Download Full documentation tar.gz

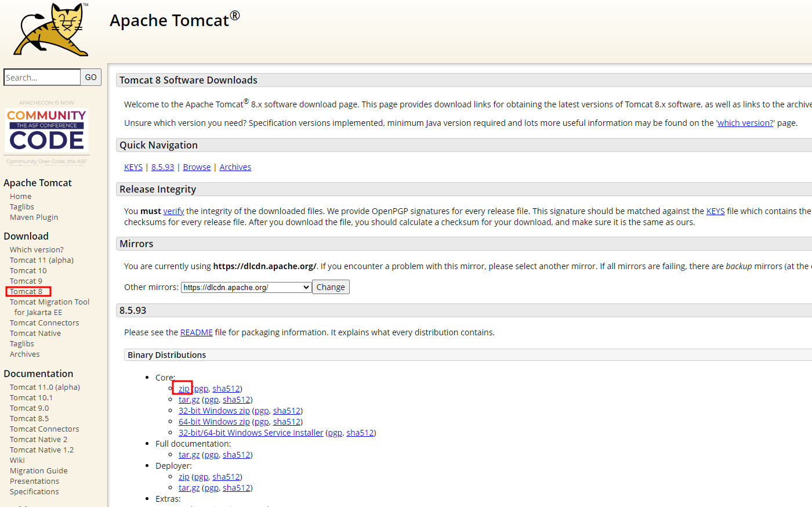(189, 455)
